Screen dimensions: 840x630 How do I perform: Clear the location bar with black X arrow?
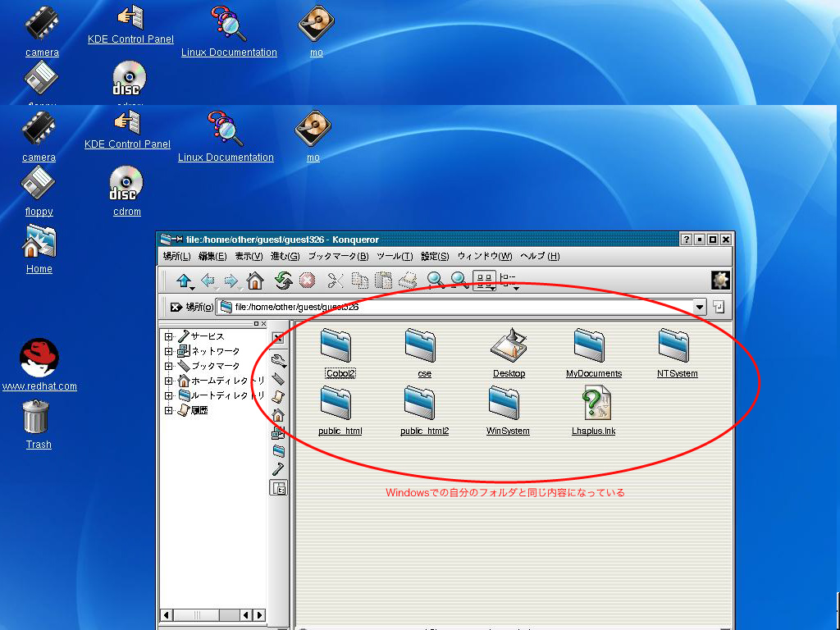[176, 307]
